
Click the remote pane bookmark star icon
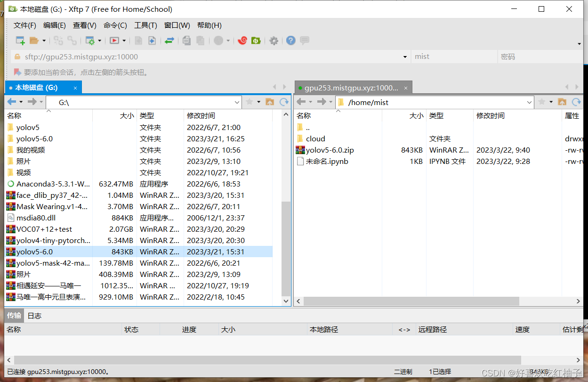[x=542, y=102]
